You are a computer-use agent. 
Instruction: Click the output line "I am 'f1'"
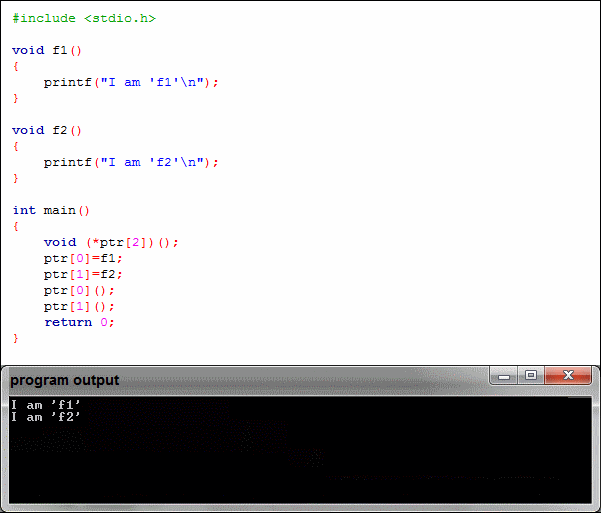(46, 405)
